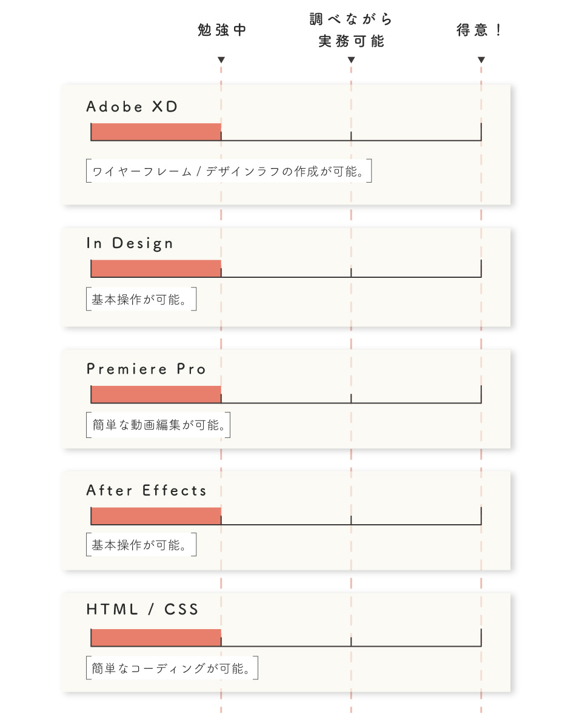Click the HTML / CSS skill title

click(x=142, y=609)
